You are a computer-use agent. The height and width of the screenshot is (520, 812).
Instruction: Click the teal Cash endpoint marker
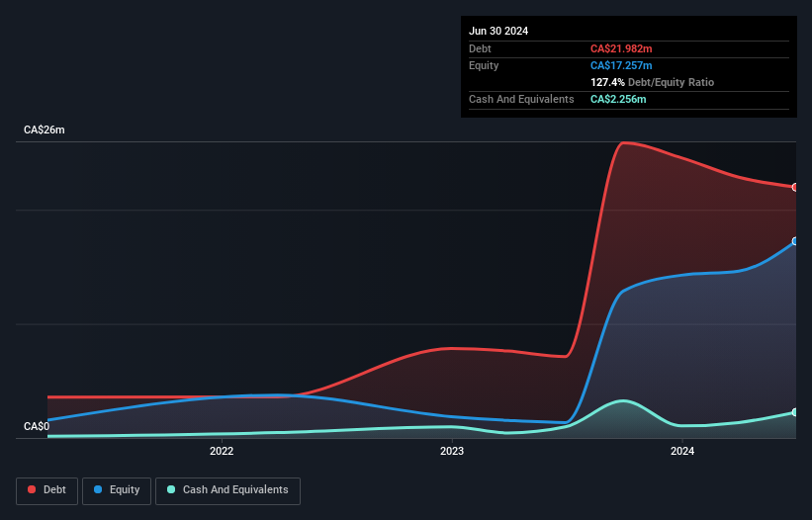[x=795, y=412]
